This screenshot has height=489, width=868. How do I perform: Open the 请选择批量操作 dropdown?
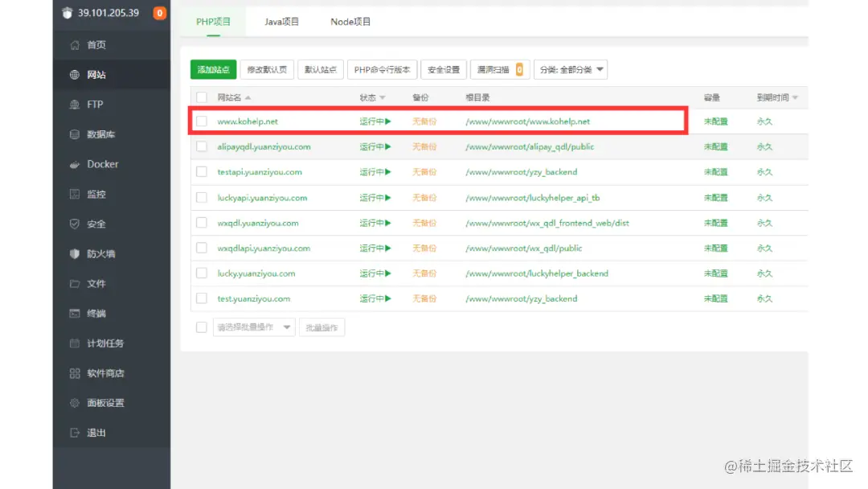point(253,327)
